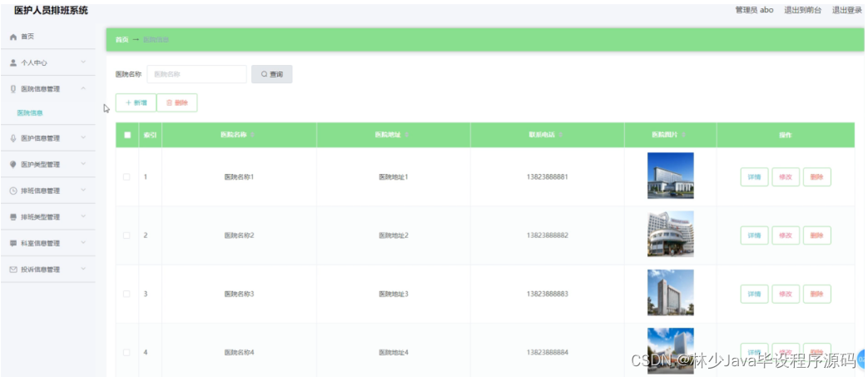Click phone number 13823888882
The image size is (868, 377).
pyautogui.click(x=548, y=236)
